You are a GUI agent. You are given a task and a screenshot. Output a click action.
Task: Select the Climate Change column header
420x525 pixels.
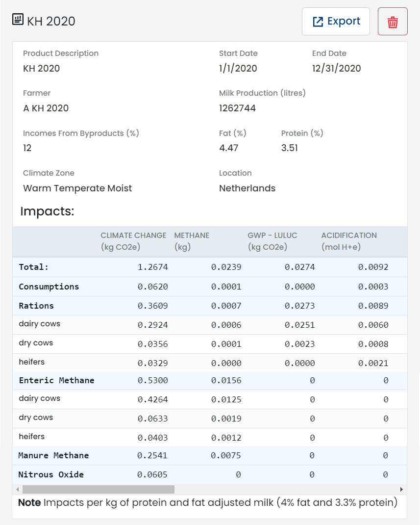coord(133,241)
